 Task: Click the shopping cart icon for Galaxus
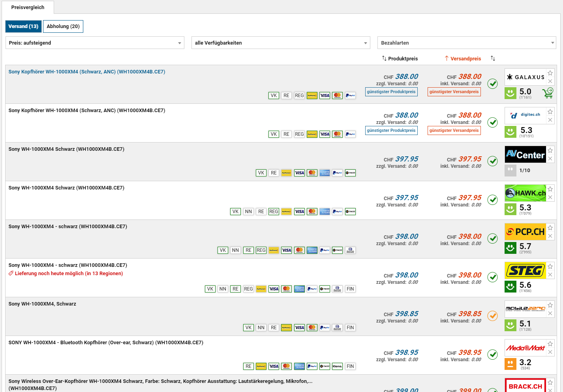pyautogui.click(x=548, y=93)
